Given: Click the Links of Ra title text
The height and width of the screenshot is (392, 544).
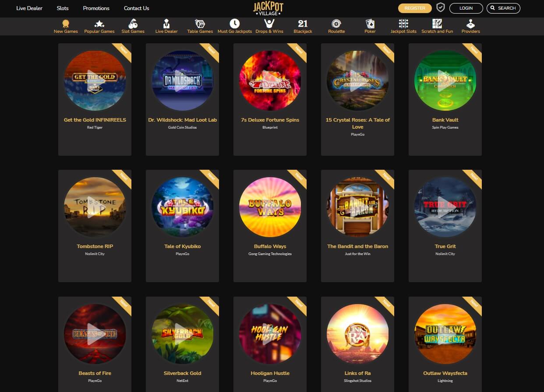Looking at the screenshot, I should tap(357, 373).
